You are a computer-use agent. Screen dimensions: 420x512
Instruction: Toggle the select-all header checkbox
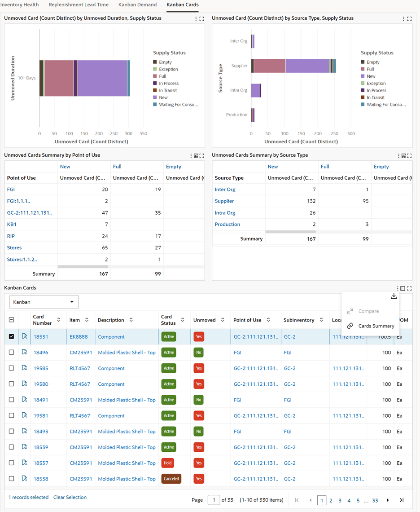coord(11,320)
